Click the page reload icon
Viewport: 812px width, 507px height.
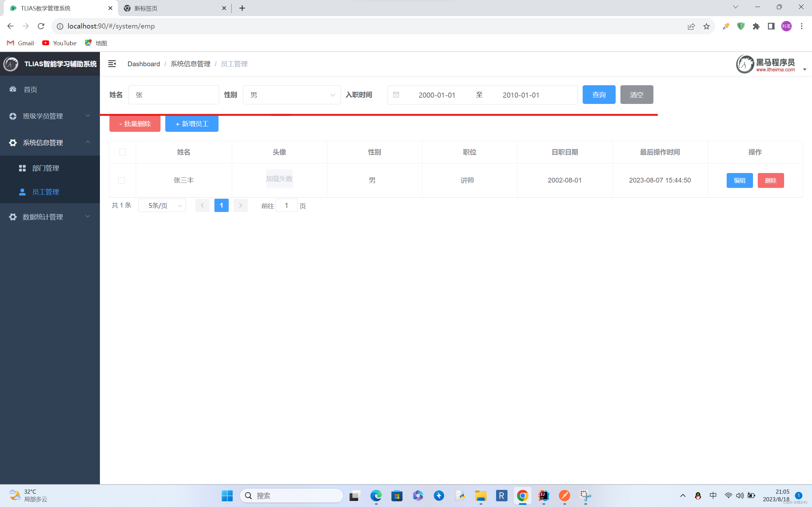[x=41, y=26]
